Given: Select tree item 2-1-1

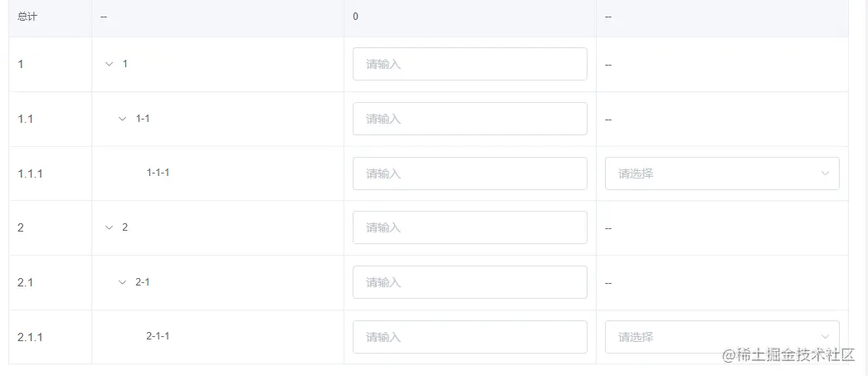Looking at the screenshot, I should pos(158,336).
